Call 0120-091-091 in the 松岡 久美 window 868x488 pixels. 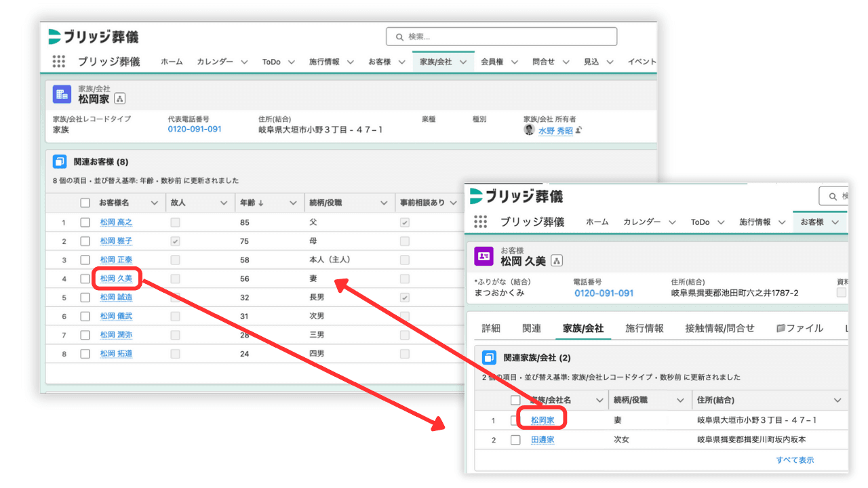click(604, 293)
